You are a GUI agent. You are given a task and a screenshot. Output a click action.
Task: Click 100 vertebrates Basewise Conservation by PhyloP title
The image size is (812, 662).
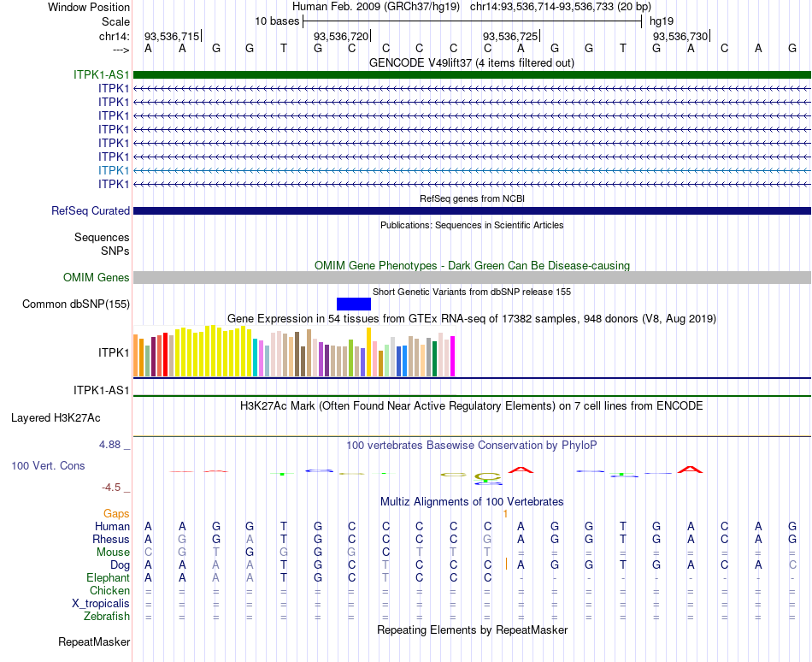tap(471, 445)
